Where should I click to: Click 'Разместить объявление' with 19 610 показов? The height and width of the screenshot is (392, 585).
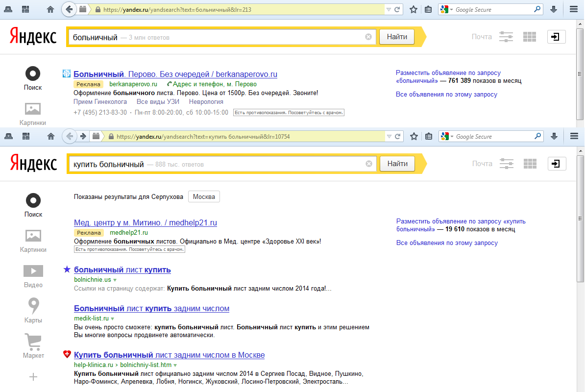tap(461, 225)
